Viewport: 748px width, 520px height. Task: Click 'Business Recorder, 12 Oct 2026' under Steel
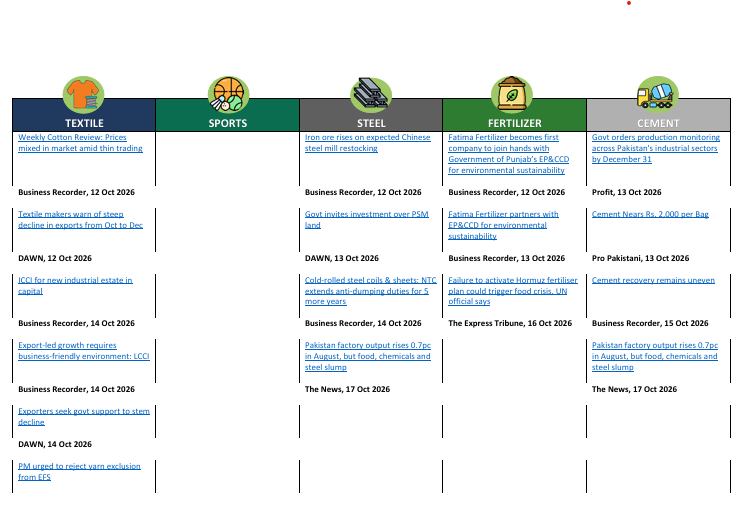pyautogui.click(x=363, y=192)
